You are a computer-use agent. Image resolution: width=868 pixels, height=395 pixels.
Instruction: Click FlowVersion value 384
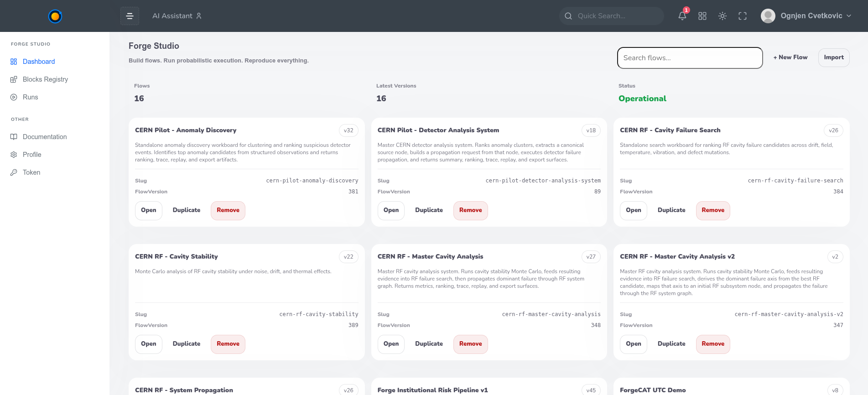(x=838, y=192)
